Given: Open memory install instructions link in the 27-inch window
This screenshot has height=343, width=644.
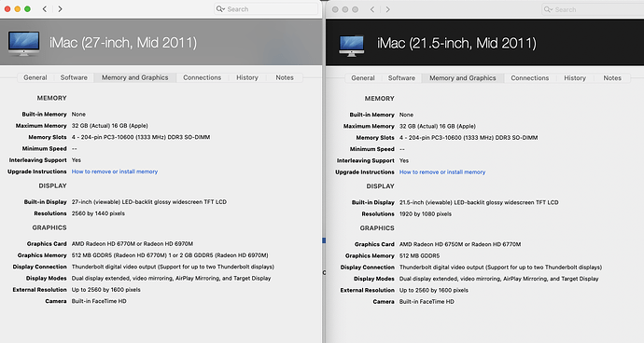Looking at the screenshot, I should [115, 171].
